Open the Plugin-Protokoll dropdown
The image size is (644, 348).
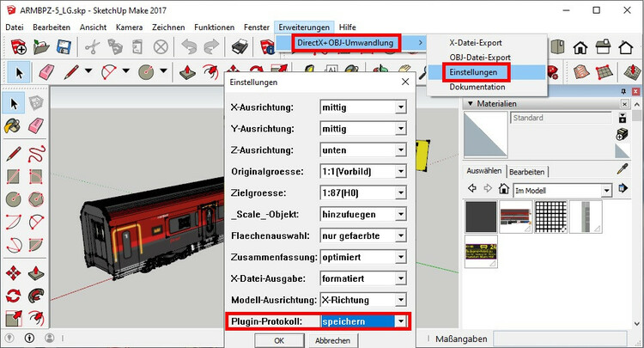tap(400, 321)
